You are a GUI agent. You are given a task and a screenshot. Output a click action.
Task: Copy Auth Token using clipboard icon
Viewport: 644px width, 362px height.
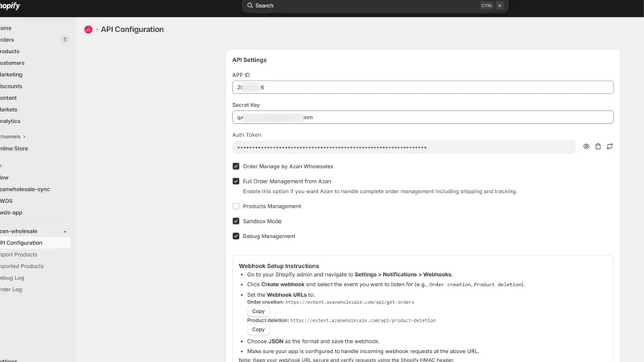pyautogui.click(x=598, y=146)
